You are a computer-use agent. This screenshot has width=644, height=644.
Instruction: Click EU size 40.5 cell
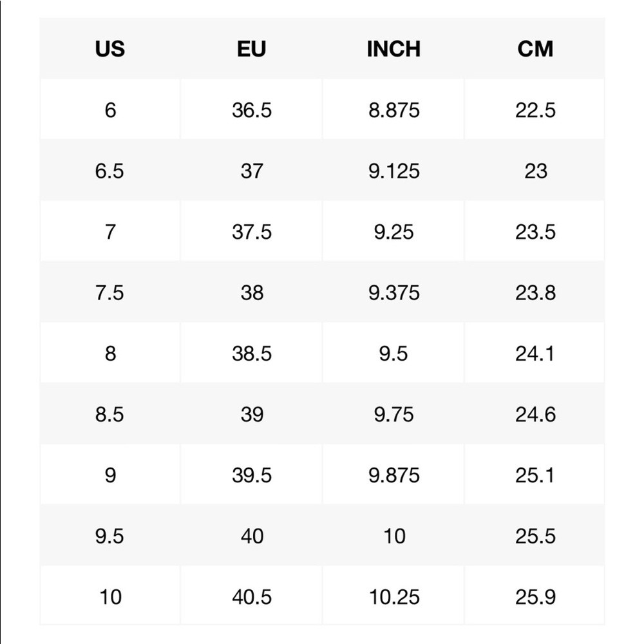pos(251,596)
